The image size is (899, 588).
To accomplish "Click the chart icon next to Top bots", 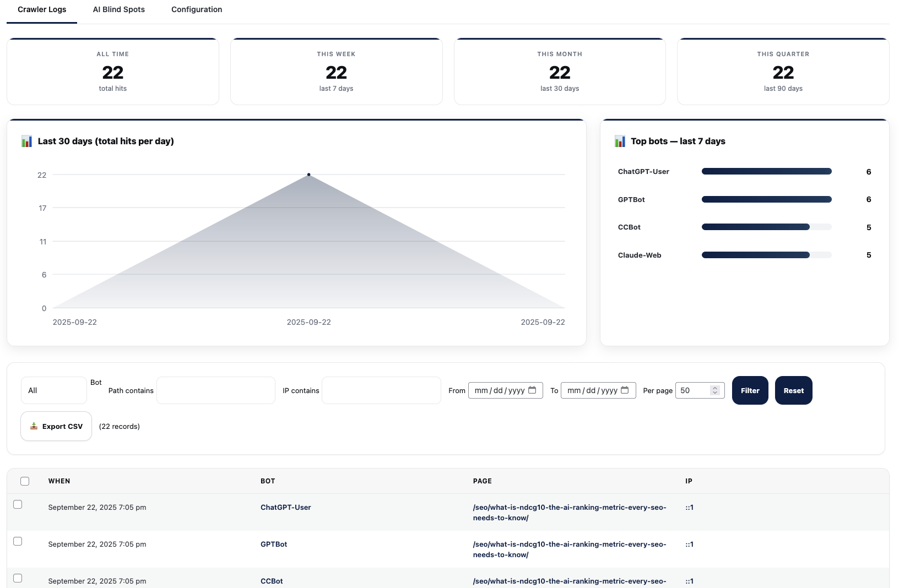I will pyautogui.click(x=620, y=141).
